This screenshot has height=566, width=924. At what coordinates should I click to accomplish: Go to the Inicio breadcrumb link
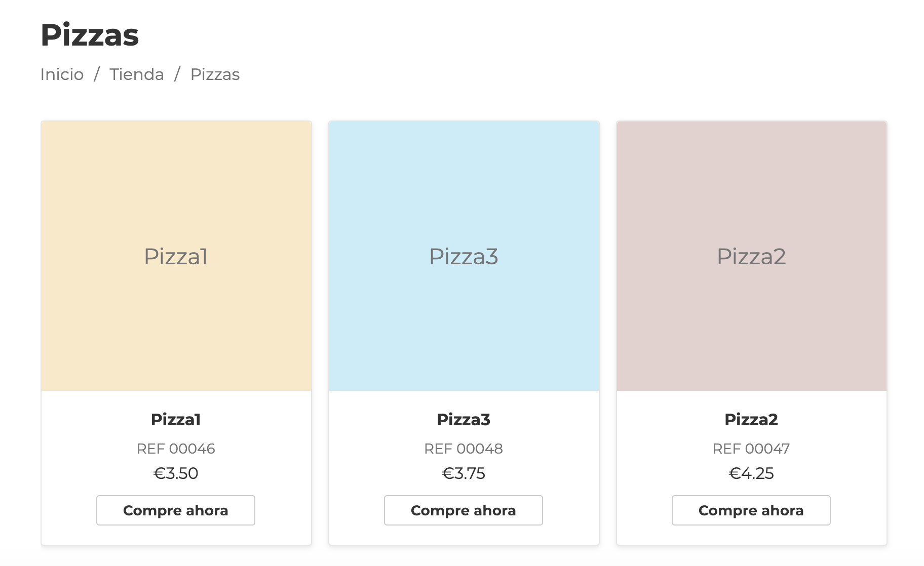point(62,74)
